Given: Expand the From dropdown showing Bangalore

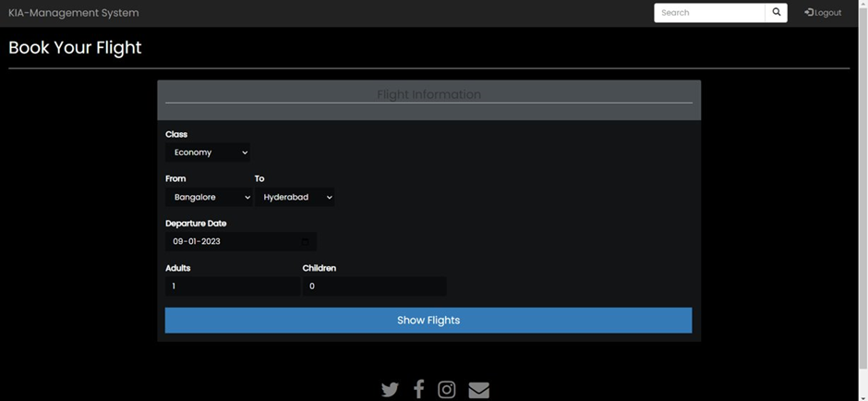Looking at the screenshot, I should point(209,197).
